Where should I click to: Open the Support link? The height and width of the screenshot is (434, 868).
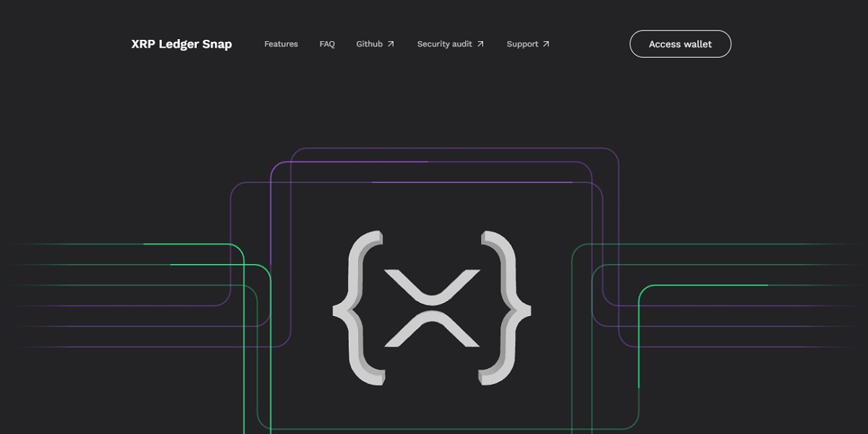click(x=528, y=44)
